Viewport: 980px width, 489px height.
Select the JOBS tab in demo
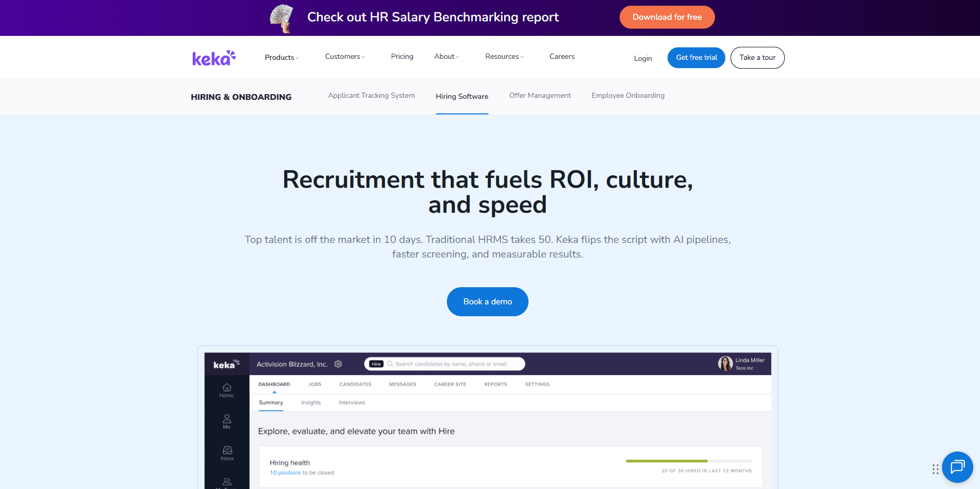tap(315, 384)
